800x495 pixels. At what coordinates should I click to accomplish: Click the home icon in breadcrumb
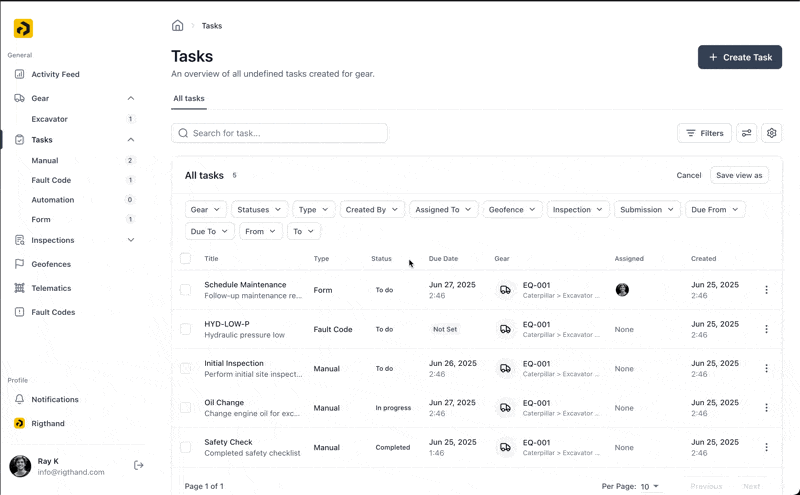(177, 26)
